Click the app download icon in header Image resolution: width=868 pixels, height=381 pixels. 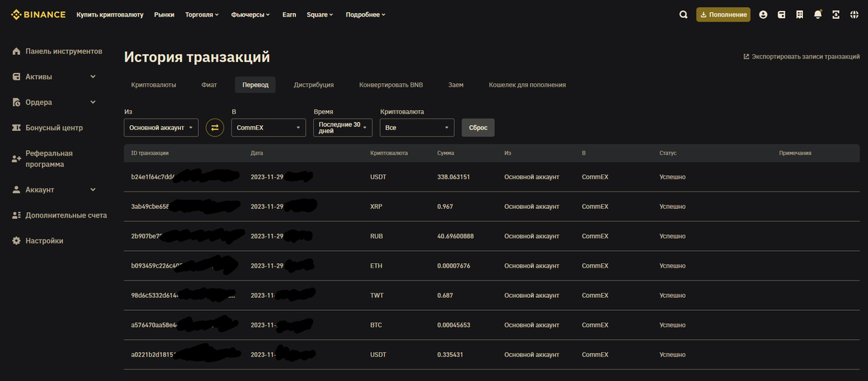click(x=836, y=14)
